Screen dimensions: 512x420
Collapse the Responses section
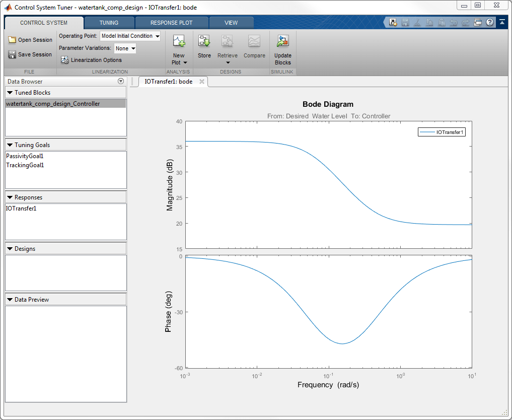click(10, 197)
